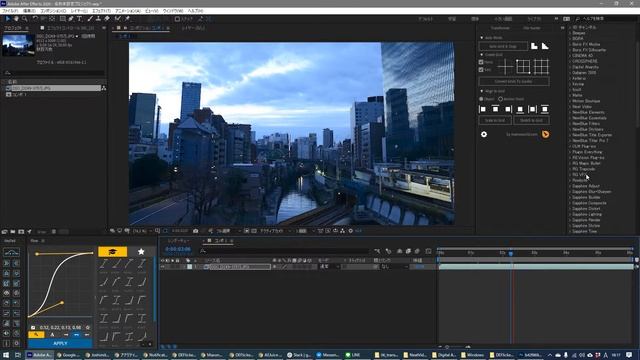Screen dimensions: 640x360
Task: Switch to the レンダーキュー timeline tab
Action: [x=179, y=241]
